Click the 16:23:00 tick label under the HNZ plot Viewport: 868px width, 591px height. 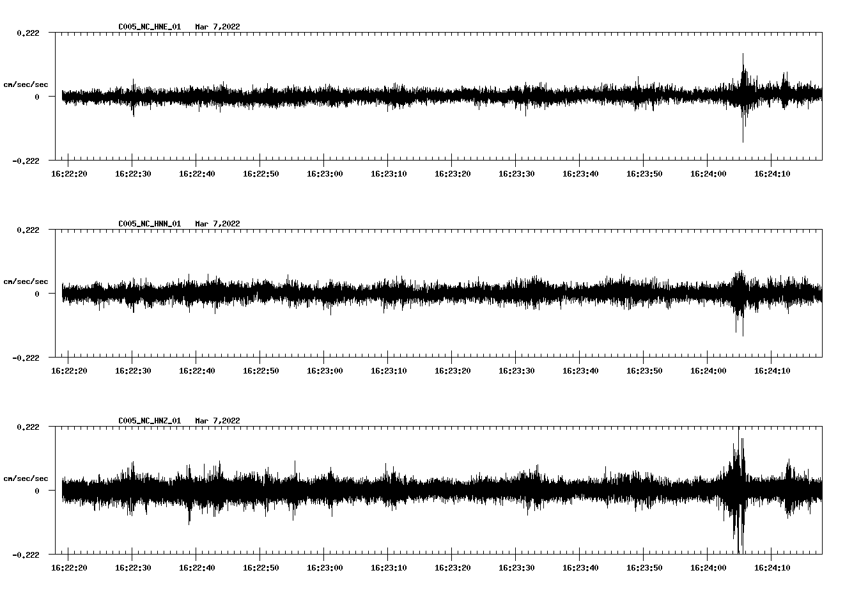[x=325, y=567]
